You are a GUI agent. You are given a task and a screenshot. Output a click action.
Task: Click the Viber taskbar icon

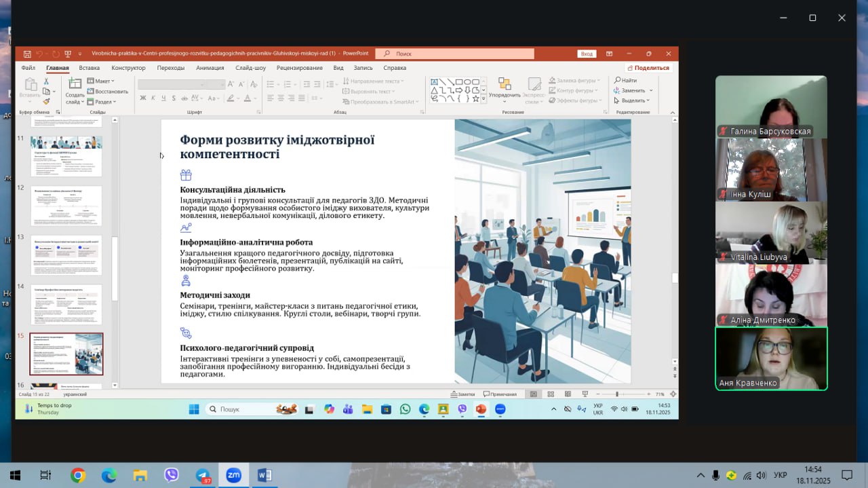172,475
